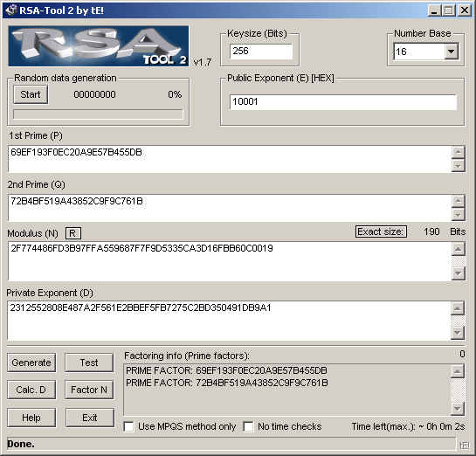Click the RSA Tool 2 logo banner

(99, 45)
